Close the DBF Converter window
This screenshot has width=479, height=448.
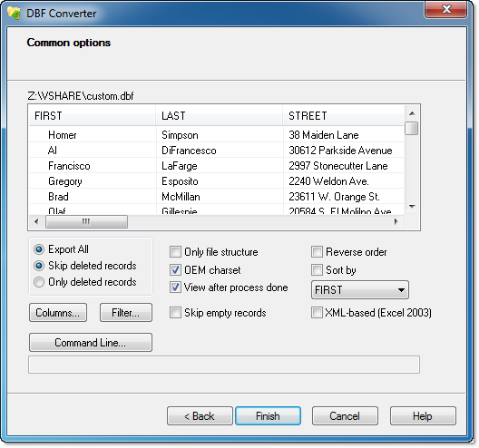pyautogui.click(x=445, y=9)
